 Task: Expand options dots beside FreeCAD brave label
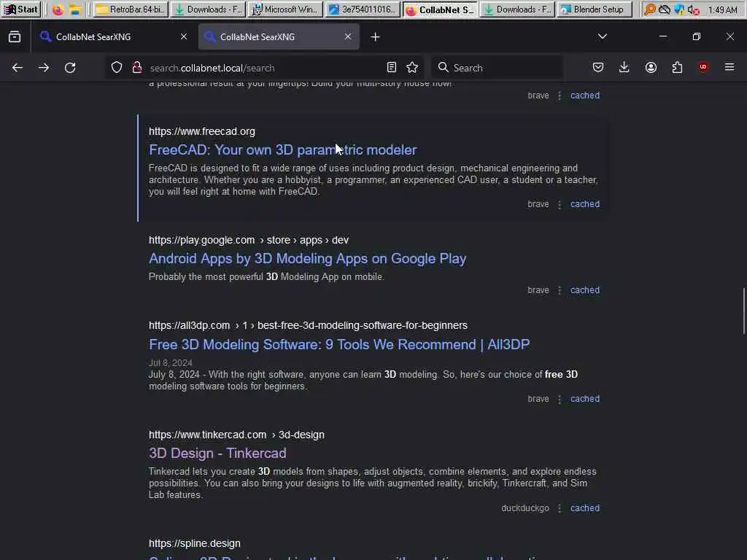560,205
